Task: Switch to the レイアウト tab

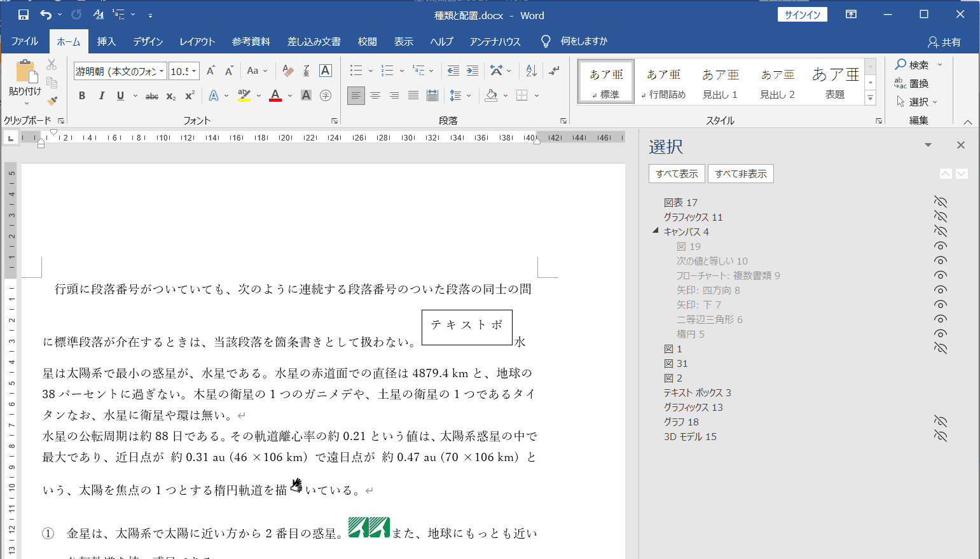Action: 197,41
